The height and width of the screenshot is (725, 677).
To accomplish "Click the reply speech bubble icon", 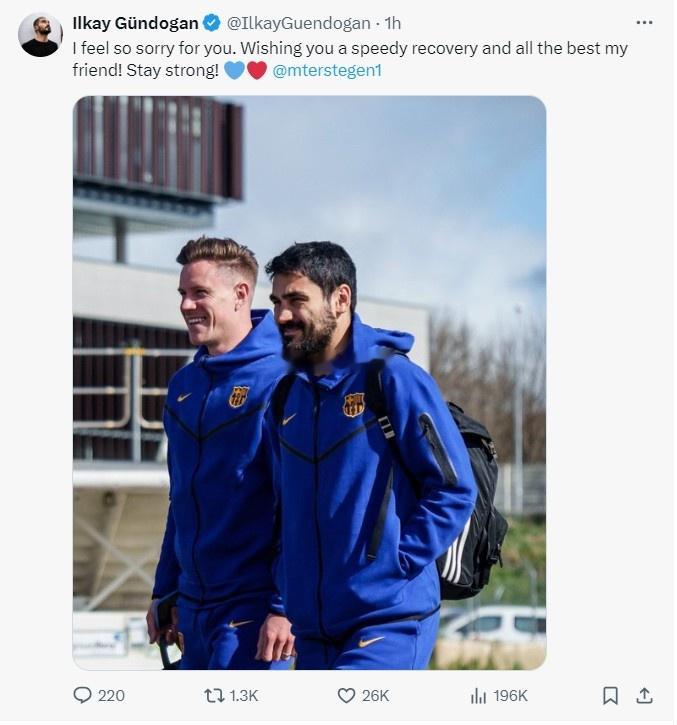I will [x=82, y=695].
